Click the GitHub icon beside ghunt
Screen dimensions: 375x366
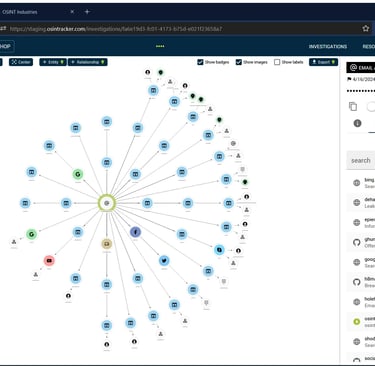click(x=357, y=242)
